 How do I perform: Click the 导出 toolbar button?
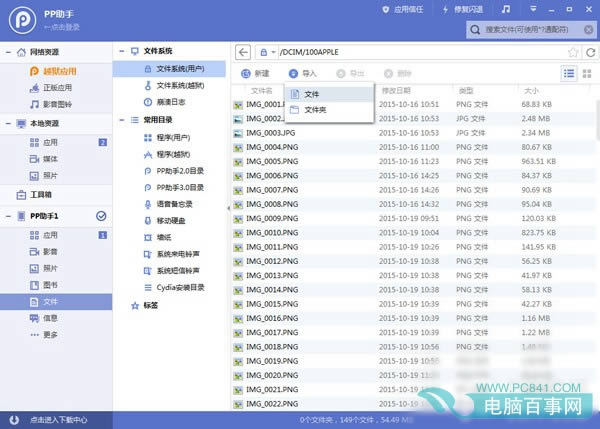(350, 73)
